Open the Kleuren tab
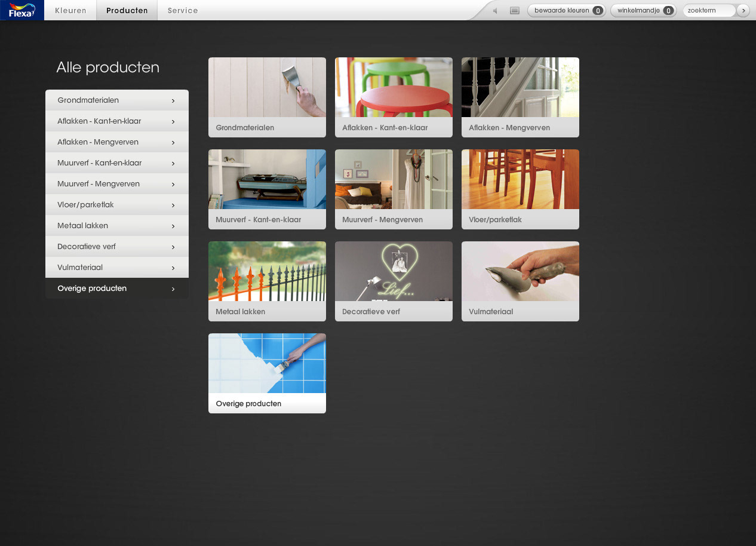Screen dimensions: 756x546 click(70, 10)
